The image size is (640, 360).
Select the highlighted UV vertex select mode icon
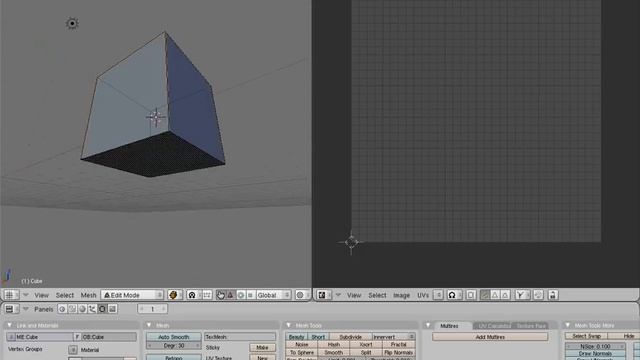coord(484,295)
